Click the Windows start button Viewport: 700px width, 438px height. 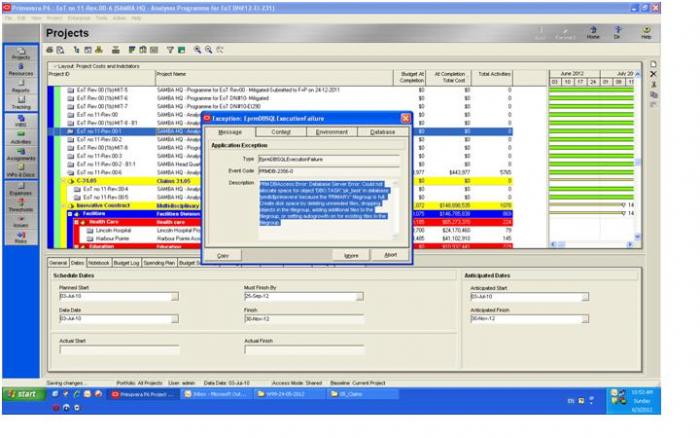pos(23,394)
